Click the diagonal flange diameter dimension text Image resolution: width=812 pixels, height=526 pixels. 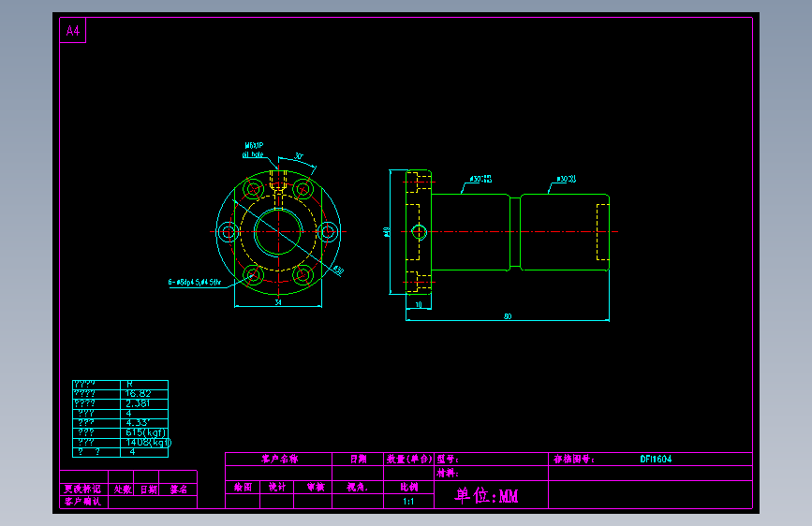[338, 270]
